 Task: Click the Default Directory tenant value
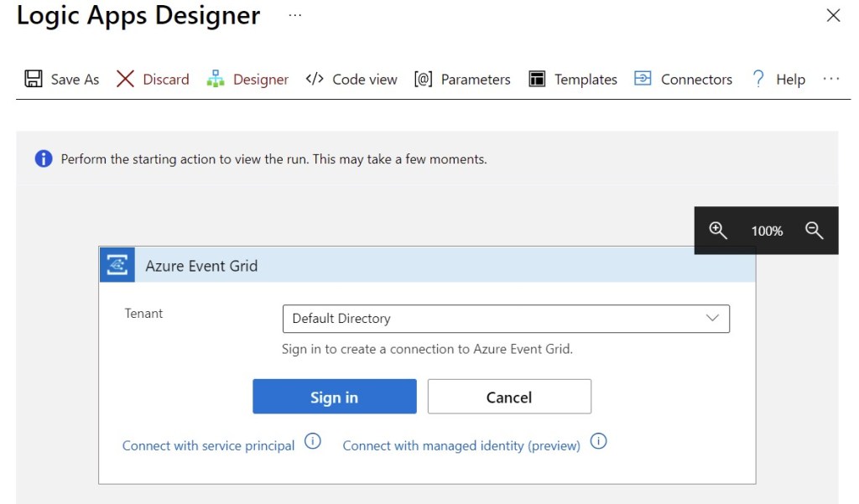(x=341, y=319)
